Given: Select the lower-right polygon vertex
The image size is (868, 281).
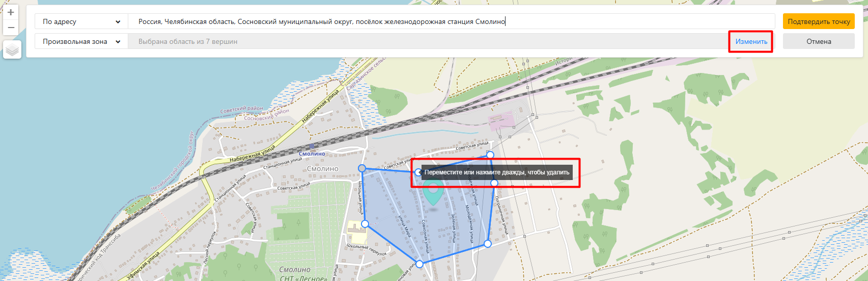Looking at the screenshot, I should 488,244.
